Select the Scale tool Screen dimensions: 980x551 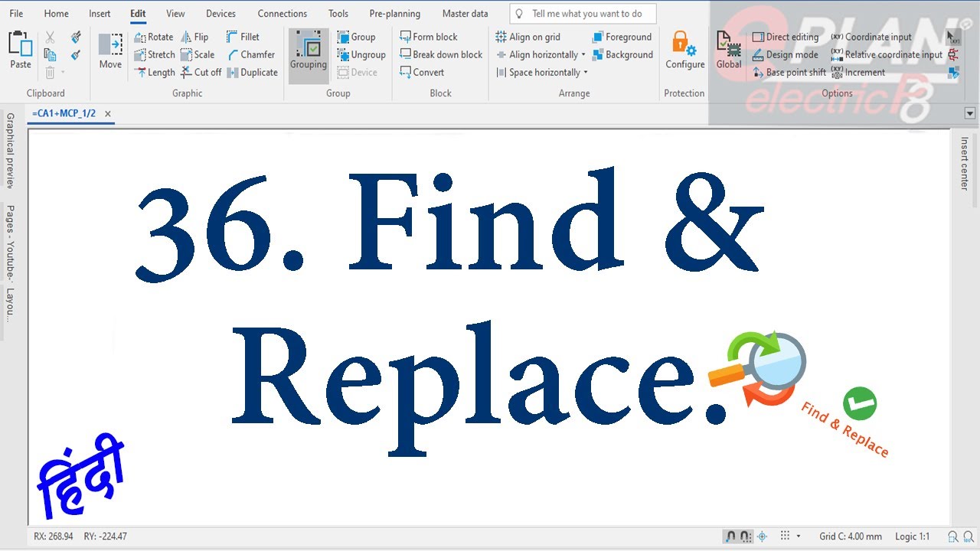(198, 54)
